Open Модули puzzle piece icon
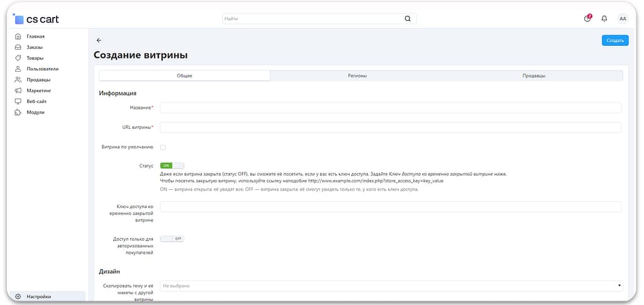This screenshot has height=305, width=644. tap(18, 112)
